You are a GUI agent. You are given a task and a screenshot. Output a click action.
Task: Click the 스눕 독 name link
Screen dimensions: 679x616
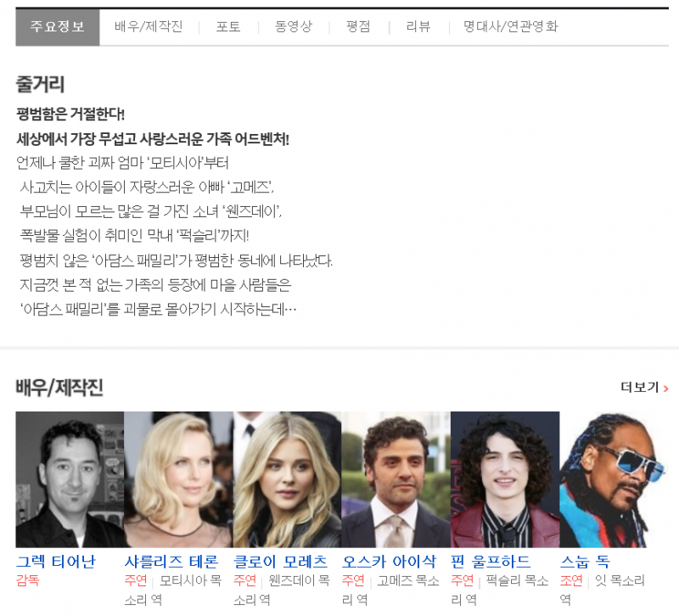click(585, 562)
